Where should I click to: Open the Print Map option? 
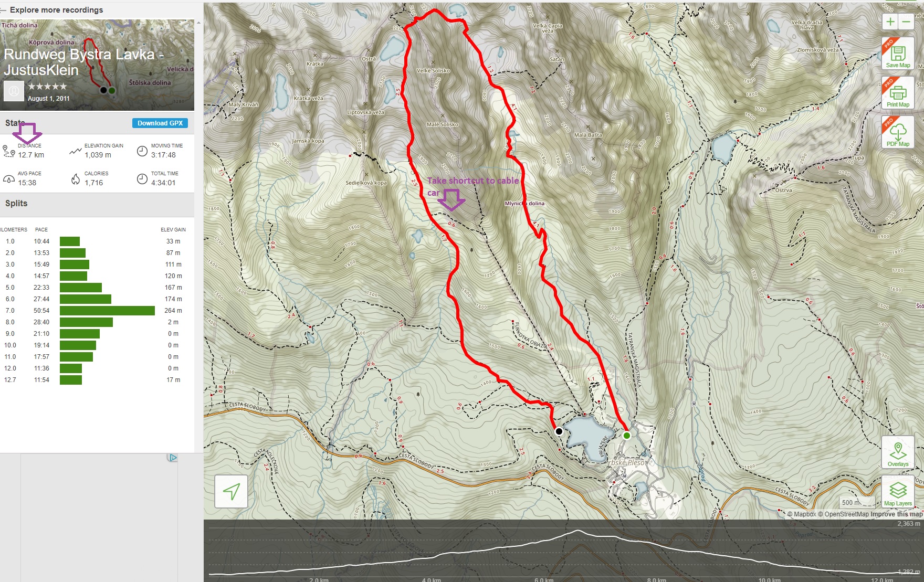click(x=898, y=93)
